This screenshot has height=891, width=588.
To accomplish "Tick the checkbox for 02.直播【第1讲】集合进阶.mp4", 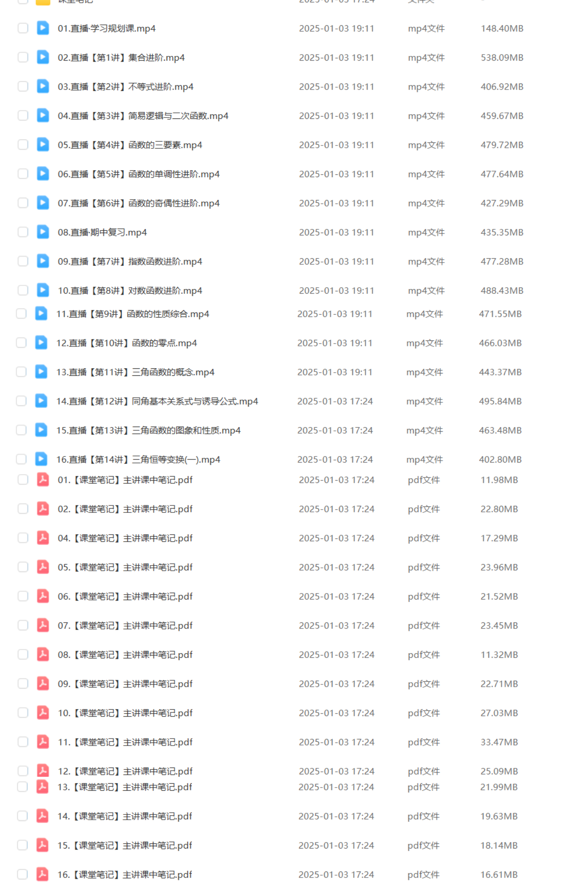I will point(23,57).
